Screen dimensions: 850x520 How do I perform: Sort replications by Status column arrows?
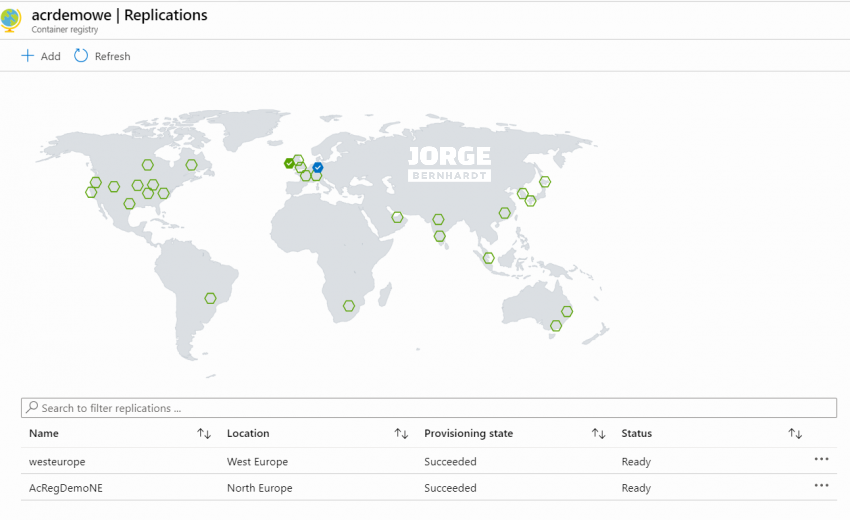click(x=795, y=433)
